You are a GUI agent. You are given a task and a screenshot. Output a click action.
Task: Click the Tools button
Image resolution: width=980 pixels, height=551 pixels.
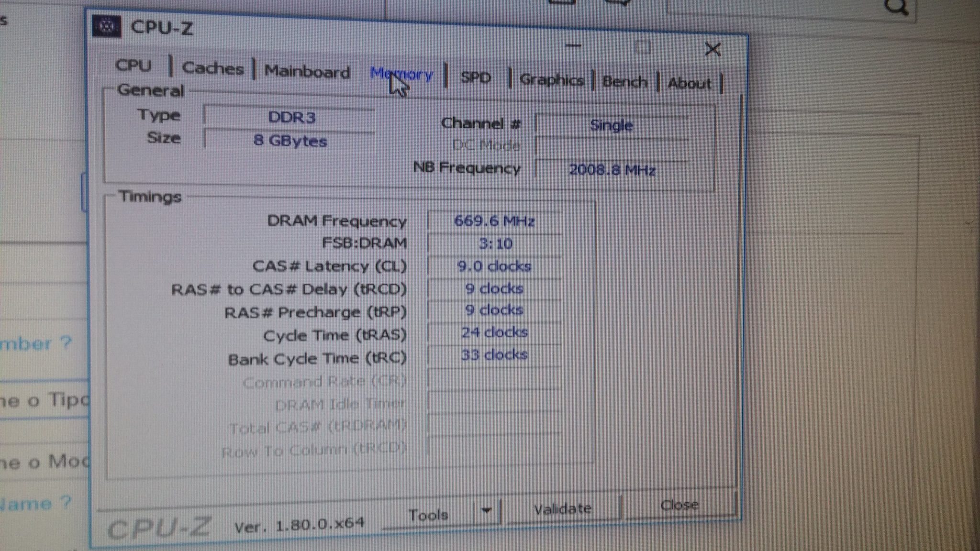428,515
